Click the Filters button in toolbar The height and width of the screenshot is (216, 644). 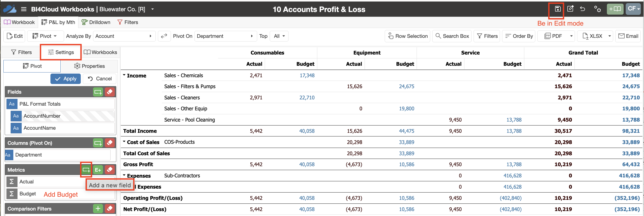tap(487, 36)
